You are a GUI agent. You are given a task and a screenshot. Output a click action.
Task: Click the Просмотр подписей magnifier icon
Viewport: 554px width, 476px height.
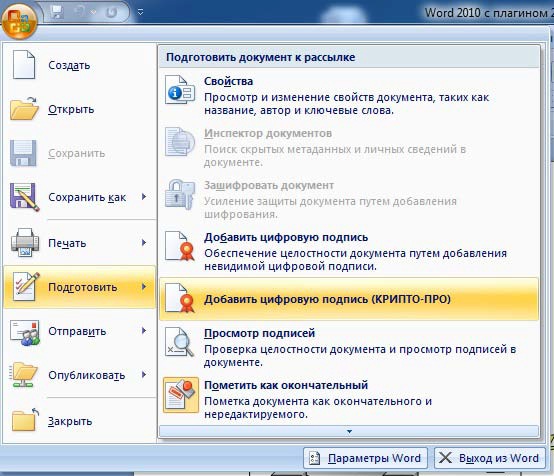pos(180,342)
